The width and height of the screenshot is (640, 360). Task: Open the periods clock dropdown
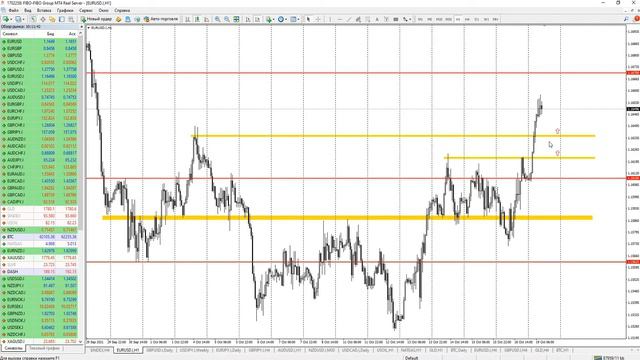coord(282,19)
